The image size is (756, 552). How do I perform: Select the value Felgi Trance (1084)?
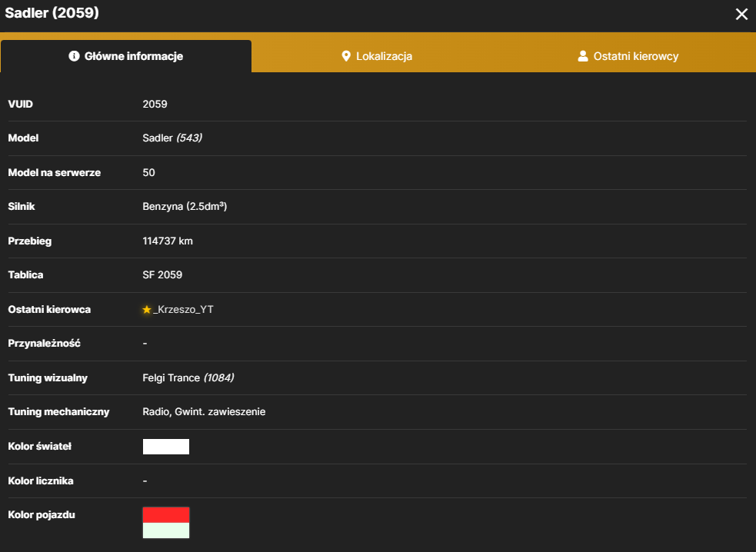click(188, 378)
